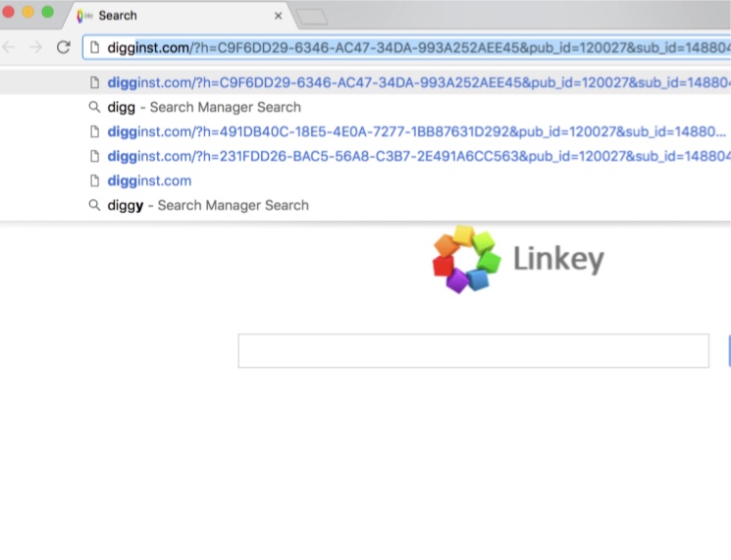731x560 pixels.
Task: Select the suggestion with h=491DB40C URL
Action: pos(412,131)
